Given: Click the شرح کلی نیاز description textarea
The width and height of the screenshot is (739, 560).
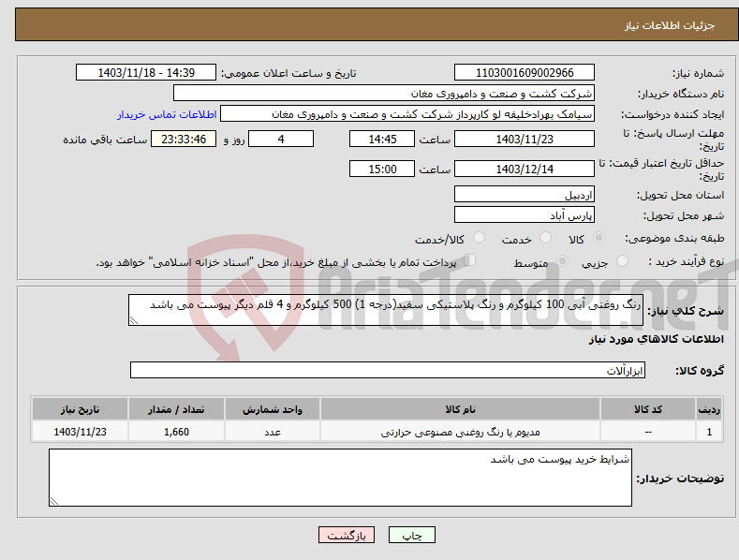Looking at the screenshot, I should tap(386, 310).
